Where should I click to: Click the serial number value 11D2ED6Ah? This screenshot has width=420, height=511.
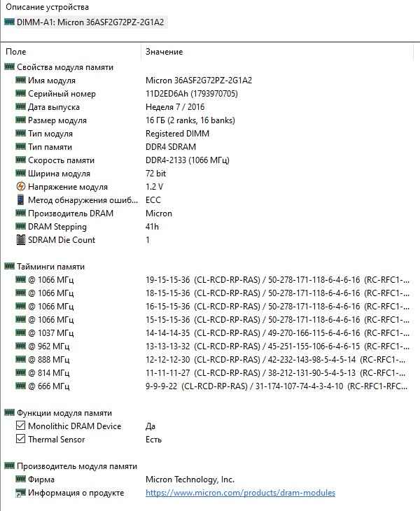[192, 94]
